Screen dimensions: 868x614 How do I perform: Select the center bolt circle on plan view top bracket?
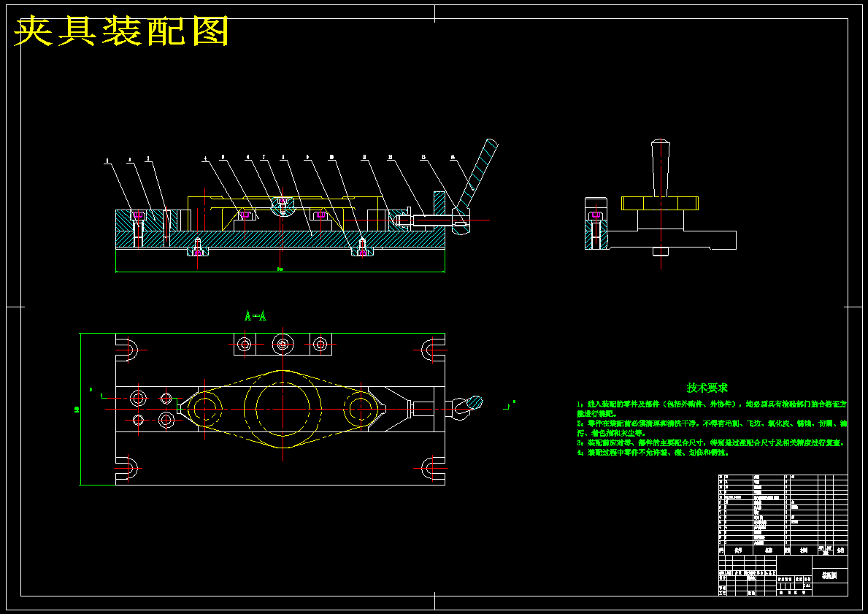point(283,345)
